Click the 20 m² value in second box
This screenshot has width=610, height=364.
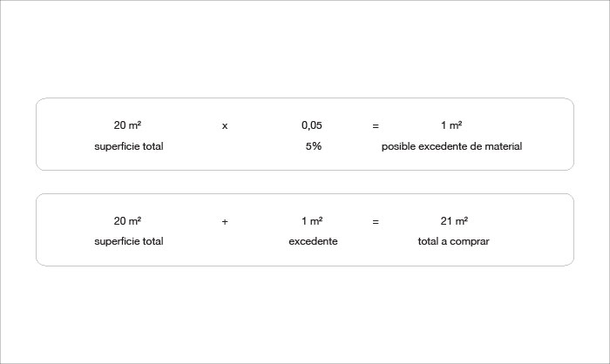pyautogui.click(x=127, y=221)
